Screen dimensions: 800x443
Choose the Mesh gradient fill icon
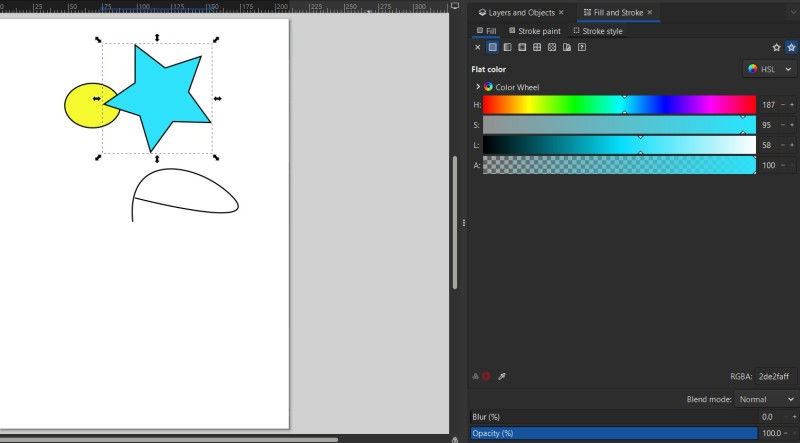click(537, 47)
